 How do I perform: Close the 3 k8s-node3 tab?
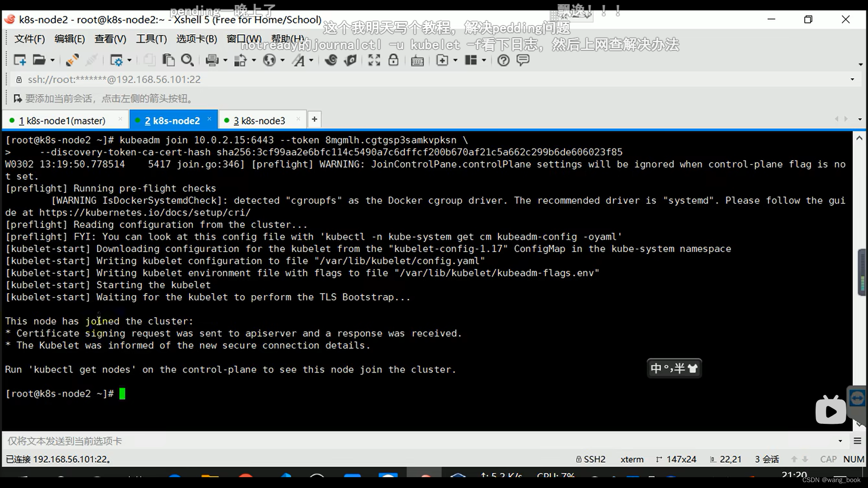pyautogui.click(x=298, y=119)
